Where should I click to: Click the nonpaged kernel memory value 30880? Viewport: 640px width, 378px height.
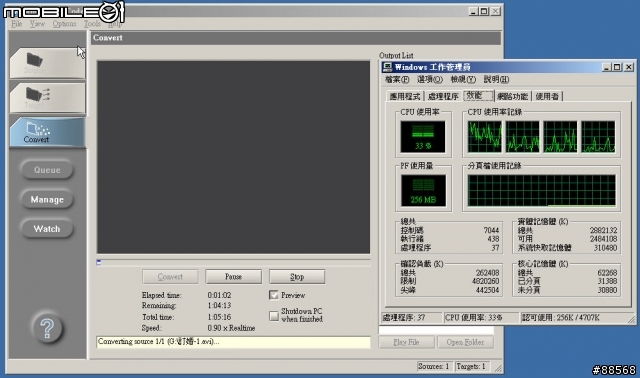coord(607,290)
